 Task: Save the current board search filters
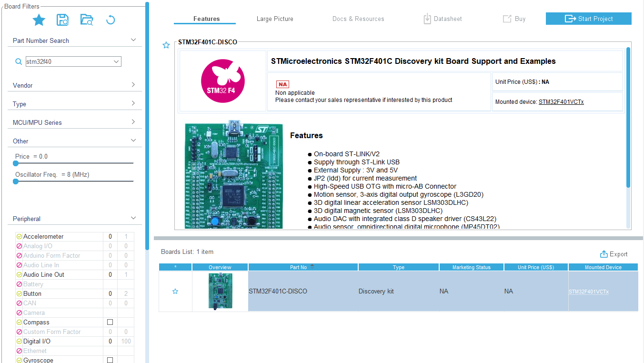pyautogui.click(x=62, y=20)
